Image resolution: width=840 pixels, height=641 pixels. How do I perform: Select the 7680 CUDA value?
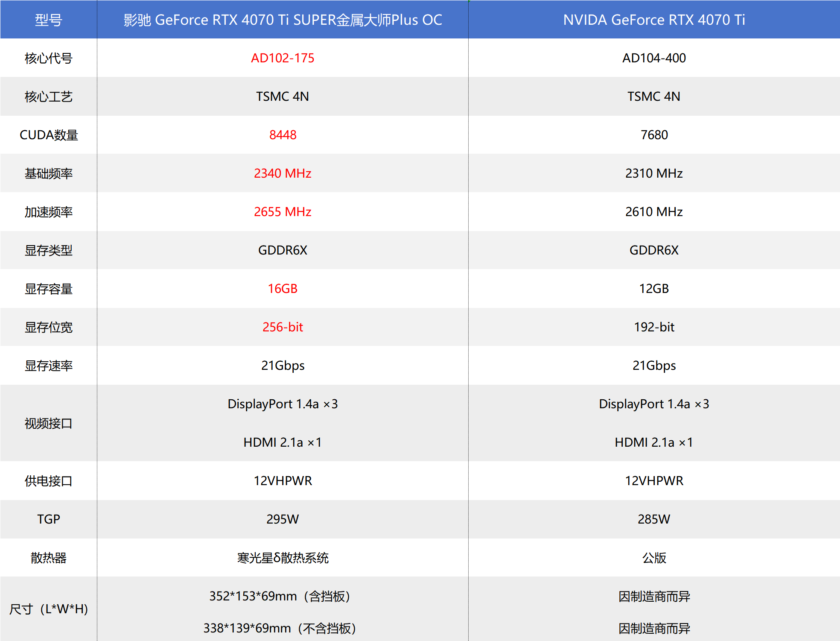[654, 135]
